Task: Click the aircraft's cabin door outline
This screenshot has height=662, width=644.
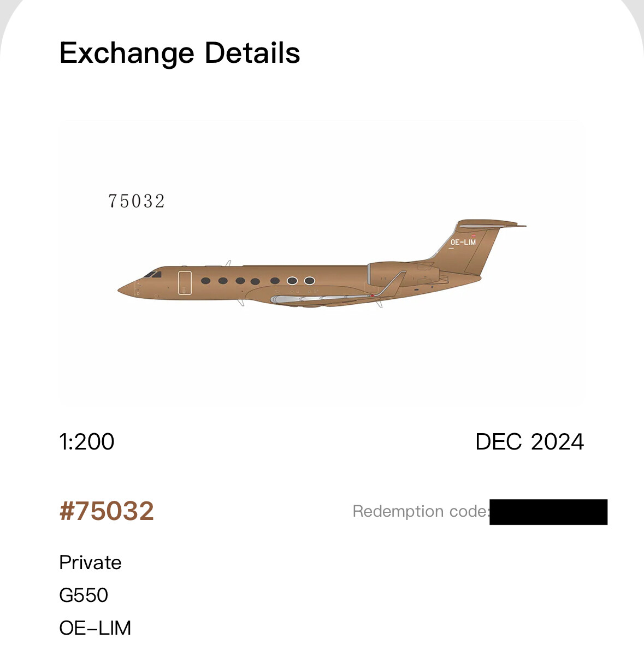Action: (185, 282)
